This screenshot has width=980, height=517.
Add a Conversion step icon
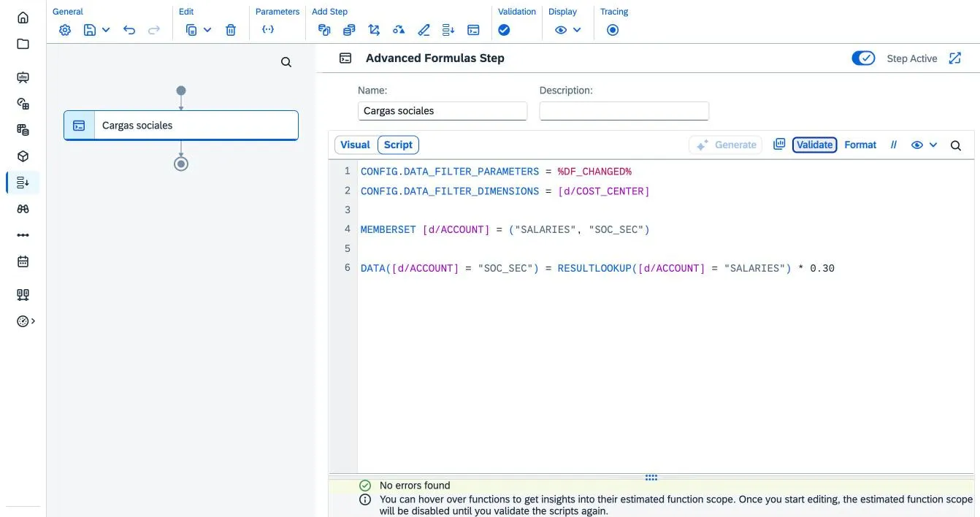click(x=399, y=30)
